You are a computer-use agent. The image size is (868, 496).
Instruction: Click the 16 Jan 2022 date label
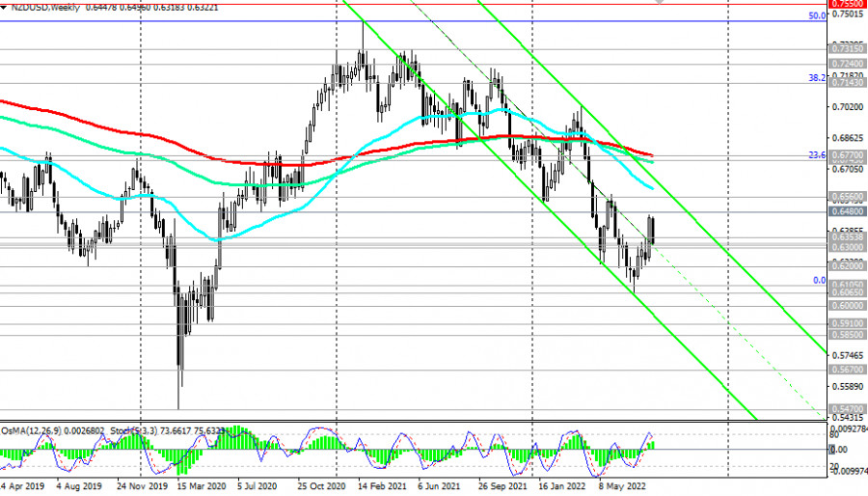(x=562, y=486)
